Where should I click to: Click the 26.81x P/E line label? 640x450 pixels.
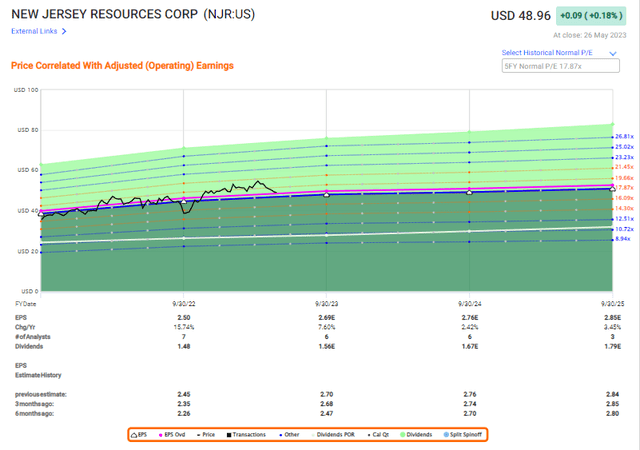pos(624,137)
